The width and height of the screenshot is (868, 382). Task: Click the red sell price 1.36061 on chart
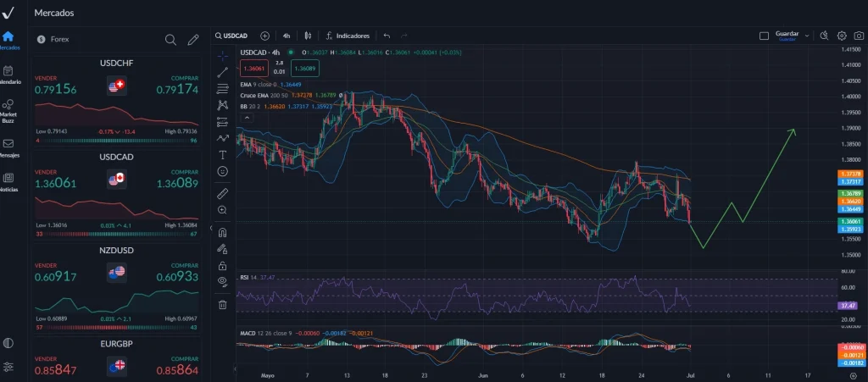click(254, 69)
